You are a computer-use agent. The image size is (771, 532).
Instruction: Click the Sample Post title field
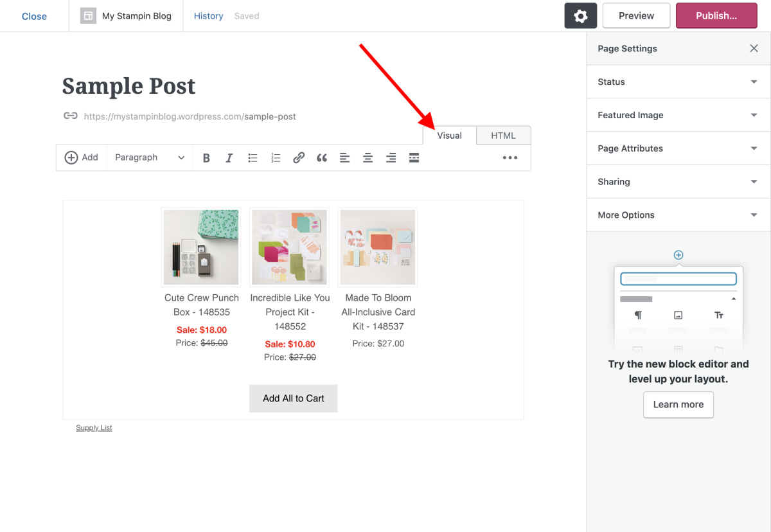129,86
